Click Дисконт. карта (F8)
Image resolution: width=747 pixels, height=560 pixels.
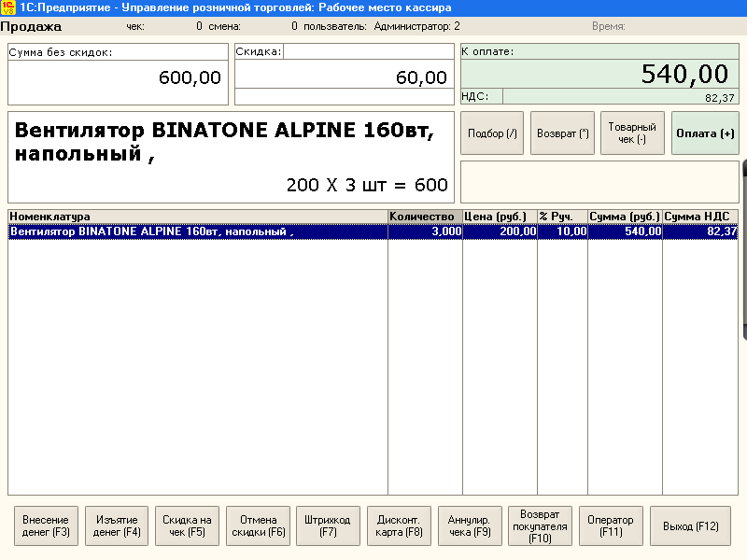click(x=400, y=525)
